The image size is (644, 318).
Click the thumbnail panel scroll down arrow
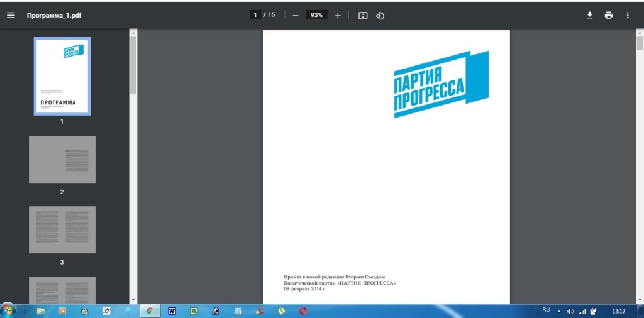[133, 299]
